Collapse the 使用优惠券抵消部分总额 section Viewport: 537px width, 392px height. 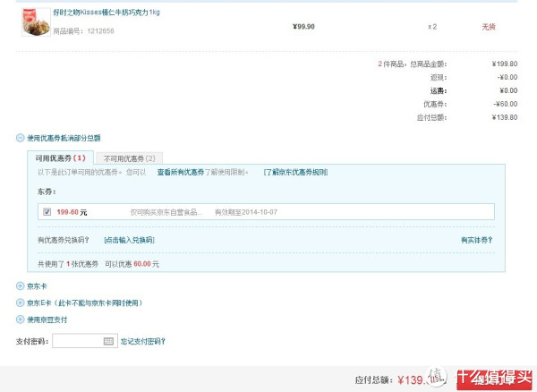[x=21, y=138]
